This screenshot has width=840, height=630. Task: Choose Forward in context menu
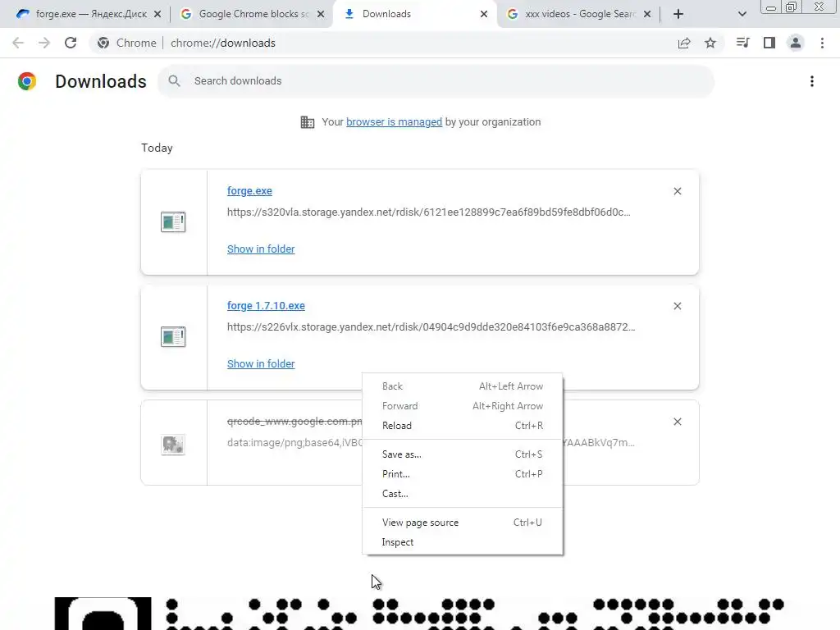click(x=463, y=406)
